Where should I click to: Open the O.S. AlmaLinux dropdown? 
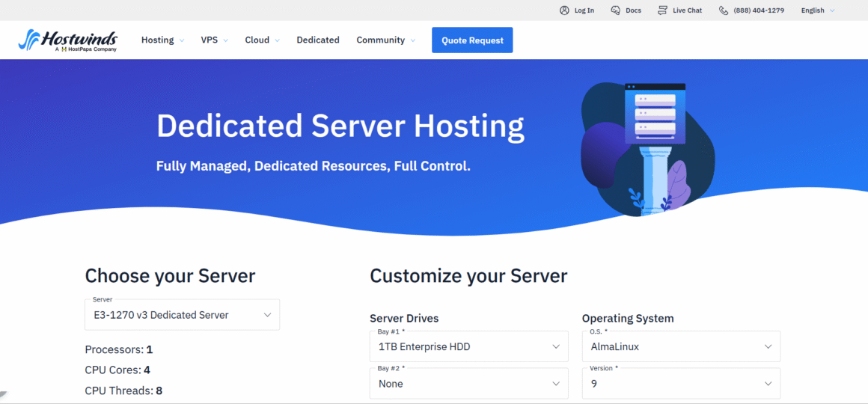point(682,346)
